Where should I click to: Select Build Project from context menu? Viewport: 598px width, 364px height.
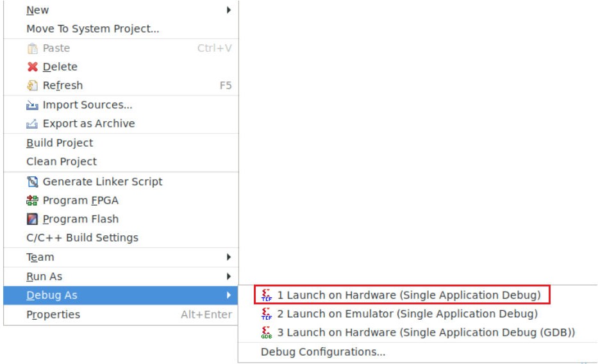60,143
